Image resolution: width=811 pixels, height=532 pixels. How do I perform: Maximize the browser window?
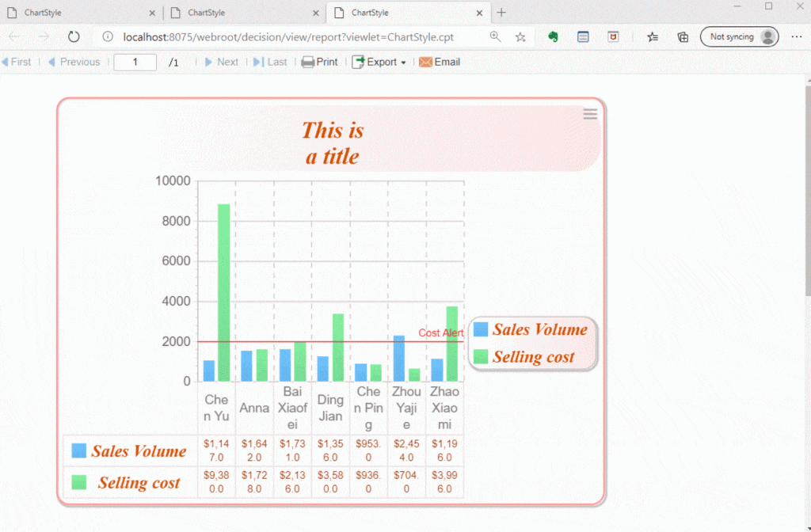[768, 6]
